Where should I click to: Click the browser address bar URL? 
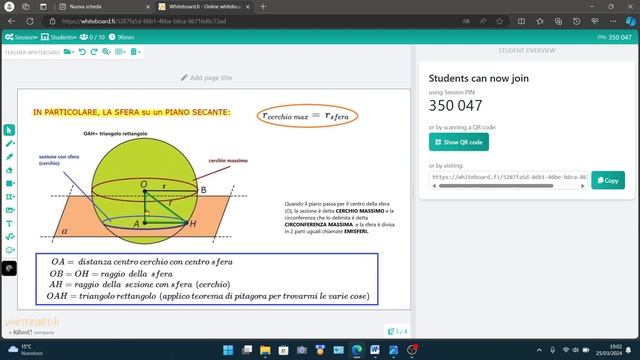144,21
